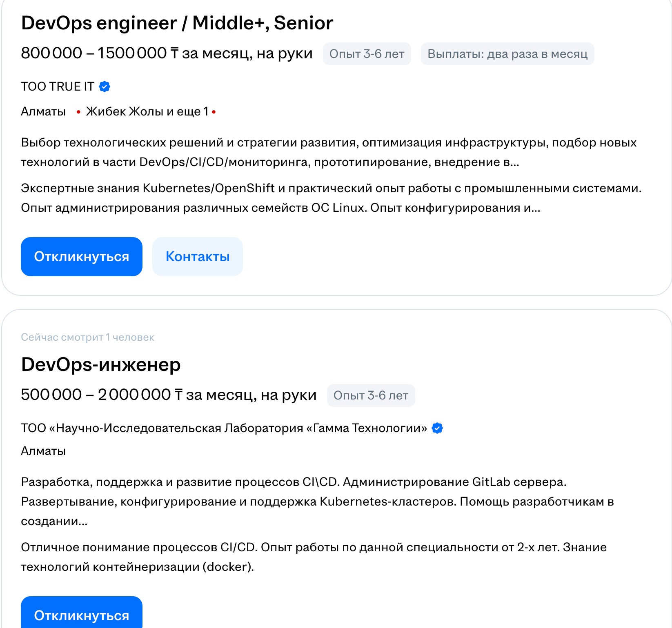Click the Kubernetes/OpenShift requirements paragraph
The width and height of the screenshot is (672, 628).
331,198
